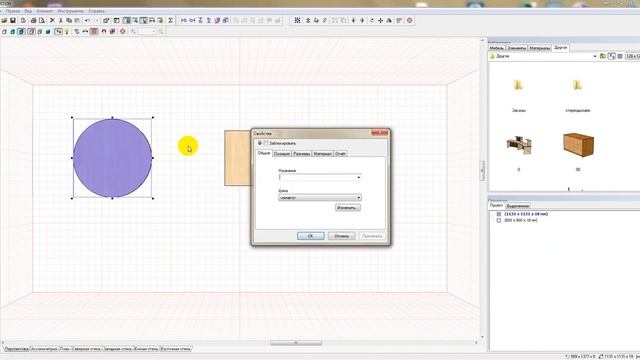Image resolution: width=640 pixels, height=360 pixels.
Task: Click the 800 x 800 item text in tree
Action: pos(521,220)
